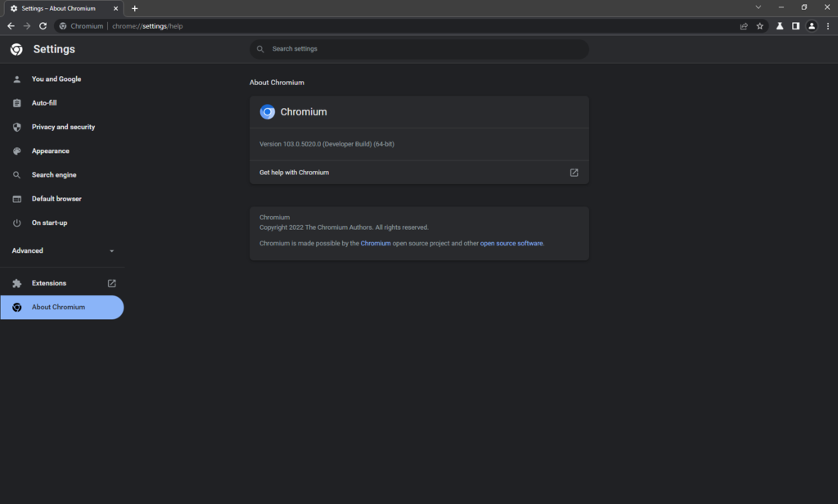The image size is (838, 504).
Task: Toggle the side panel icon
Action: (795, 25)
